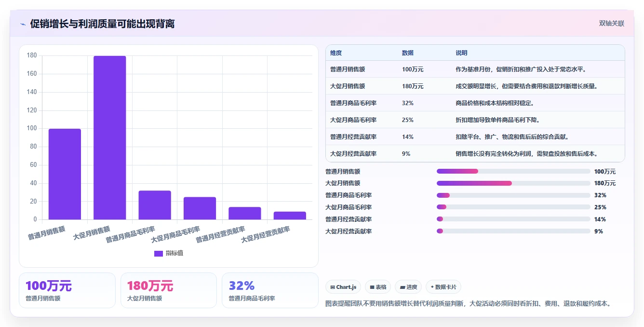Click the lightning icon beside the title
644x327 pixels.
click(23, 24)
